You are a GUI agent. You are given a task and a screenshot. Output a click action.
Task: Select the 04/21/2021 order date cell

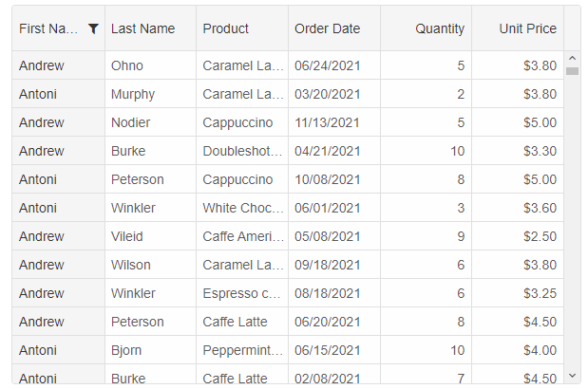[334, 151]
